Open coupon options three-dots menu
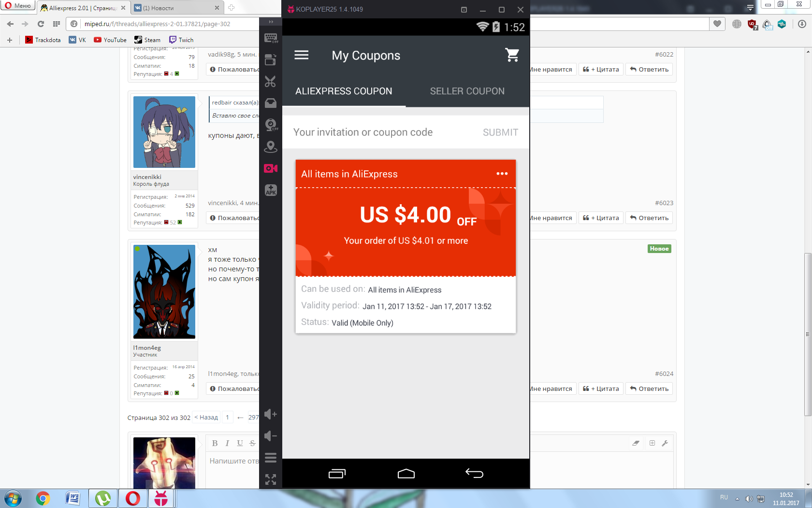This screenshot has height=508, width=812. point(502,174)
